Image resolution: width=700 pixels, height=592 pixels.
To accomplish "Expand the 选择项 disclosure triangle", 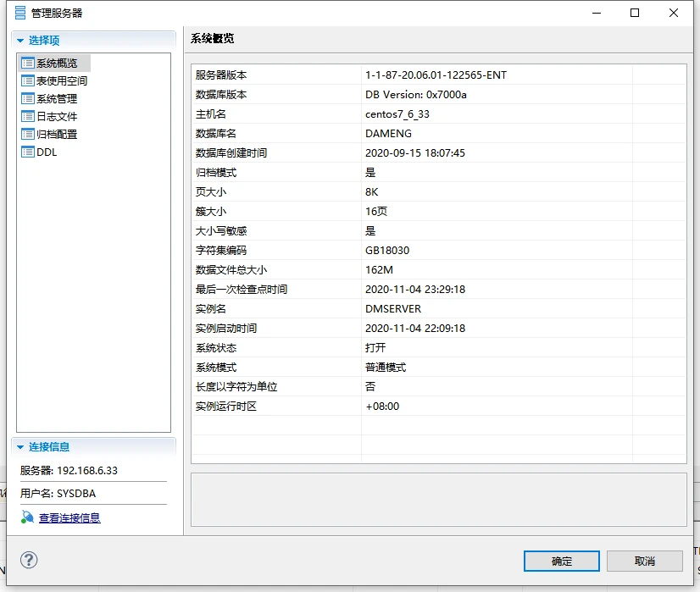I will point(19,40).
